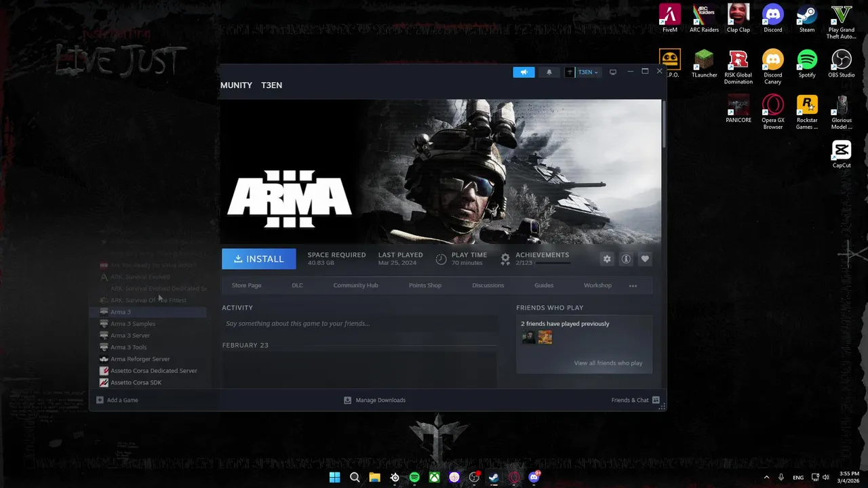Screen dimensions: 868x488
Task: Open ENG language input indicator
Action: coord(798,477)
